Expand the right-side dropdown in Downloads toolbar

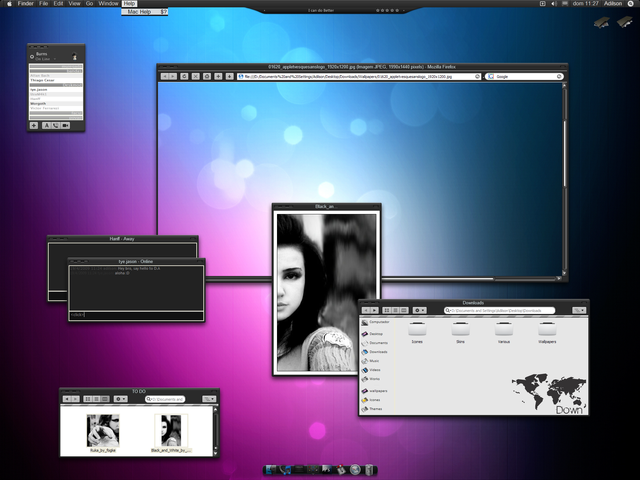click(x=578, y=310)
